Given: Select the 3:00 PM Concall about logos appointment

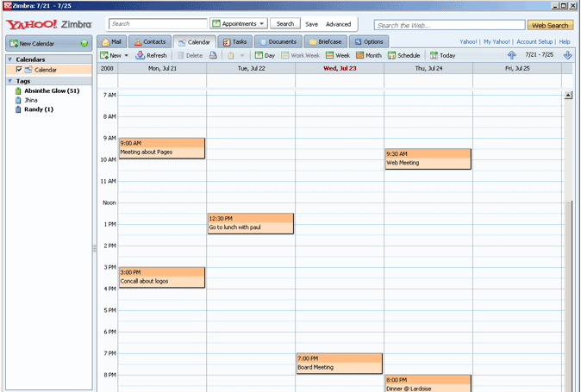Looking at the screenshot, I should click(x=162, y=277).
